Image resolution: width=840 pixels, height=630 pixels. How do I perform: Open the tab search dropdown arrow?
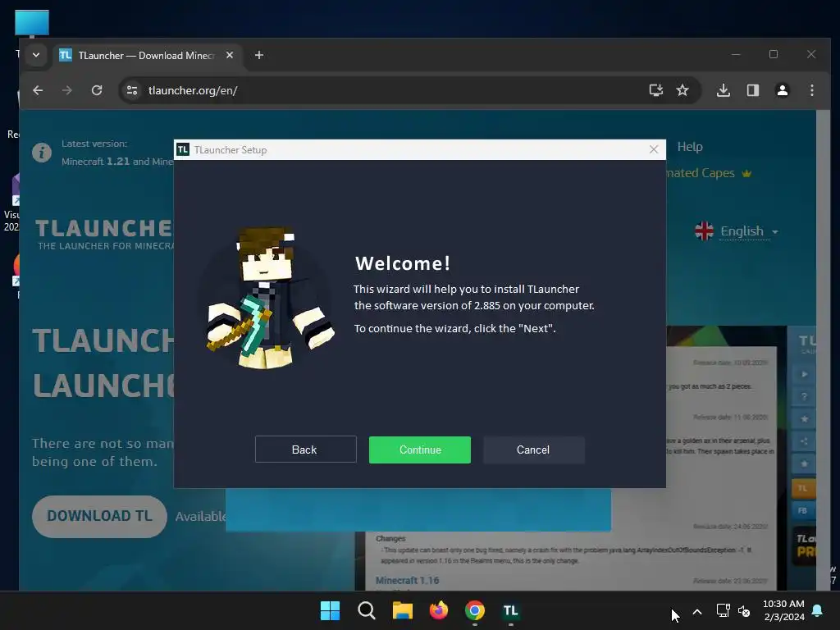(36, 55)
